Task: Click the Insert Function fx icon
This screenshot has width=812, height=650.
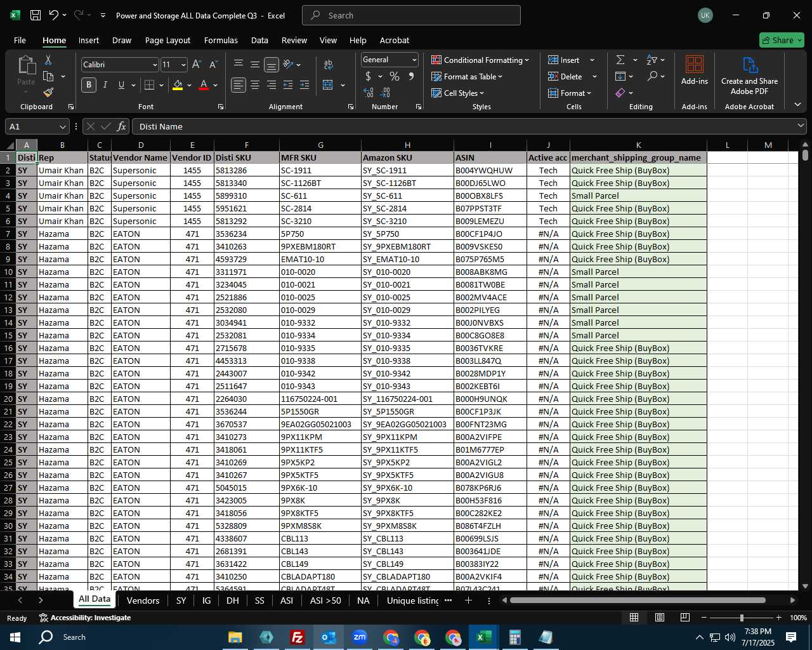Action: pos(121,126)
